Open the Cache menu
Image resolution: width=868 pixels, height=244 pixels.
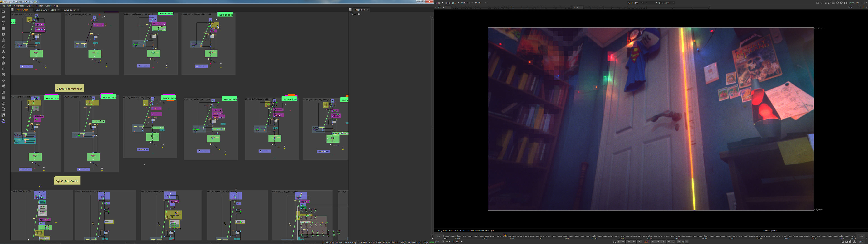(49, 6)
